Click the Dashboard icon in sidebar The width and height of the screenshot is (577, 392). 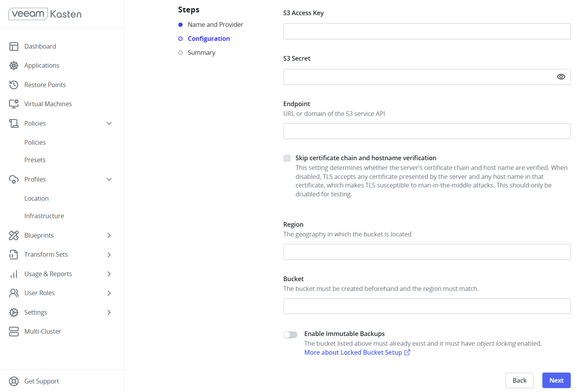tap(14, 46)
